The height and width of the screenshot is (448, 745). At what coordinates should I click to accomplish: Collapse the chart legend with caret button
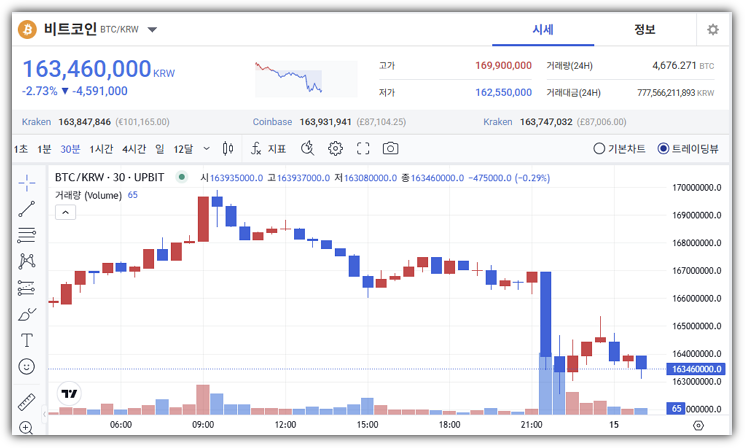[66, 212]
